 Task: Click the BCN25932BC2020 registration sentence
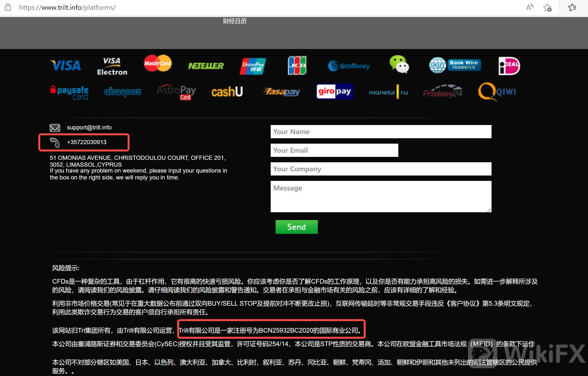(271, 330)
